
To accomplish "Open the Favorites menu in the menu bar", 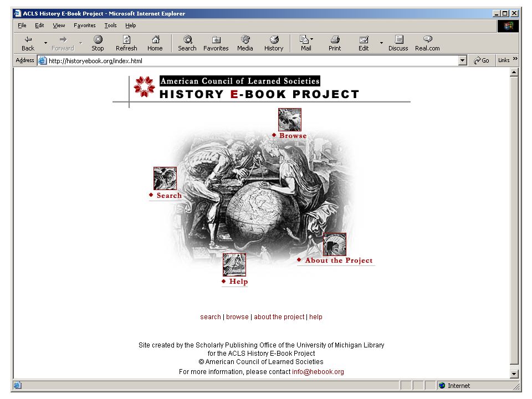I will click(x=84, y=25).
